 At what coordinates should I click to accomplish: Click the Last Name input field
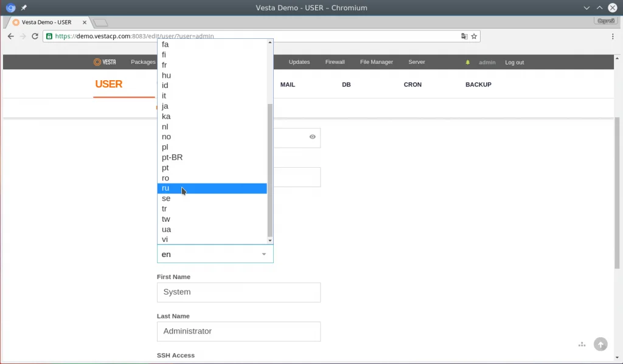click(x=238, y=331)
